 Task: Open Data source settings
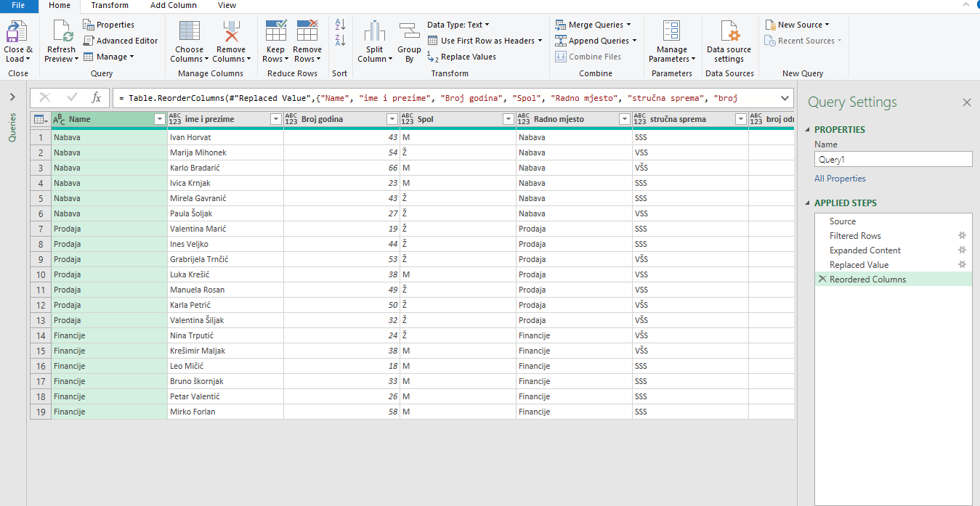click(729, 33)
